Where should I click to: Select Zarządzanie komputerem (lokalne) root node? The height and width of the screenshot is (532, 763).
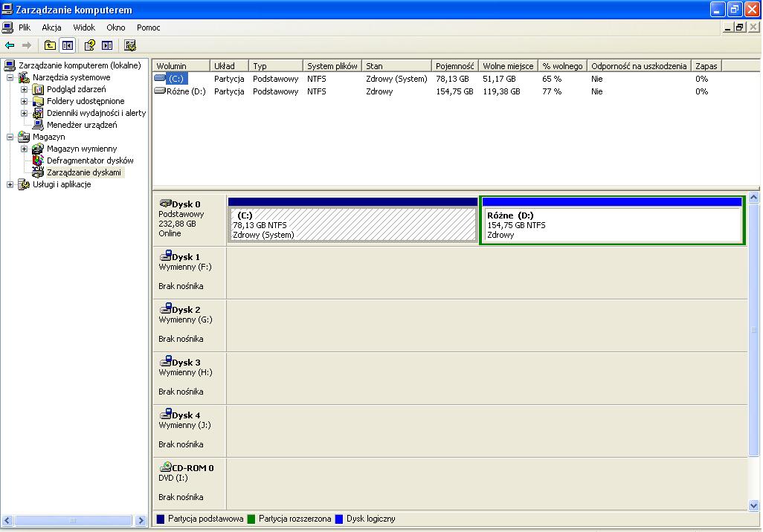click(x=80, y=65)
